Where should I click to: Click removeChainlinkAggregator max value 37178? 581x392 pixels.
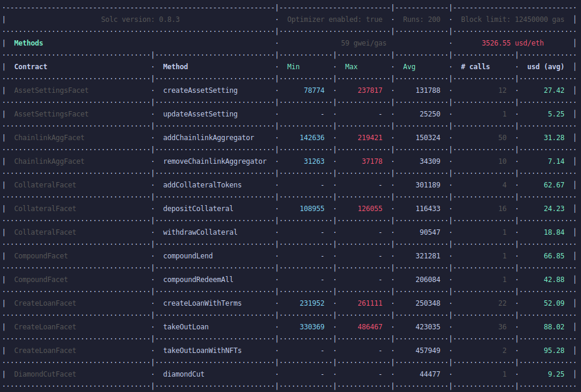(372, 161)
